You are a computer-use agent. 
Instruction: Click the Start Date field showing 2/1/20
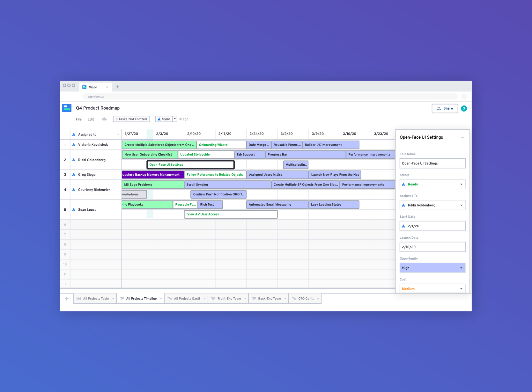[x=432, y=226]
